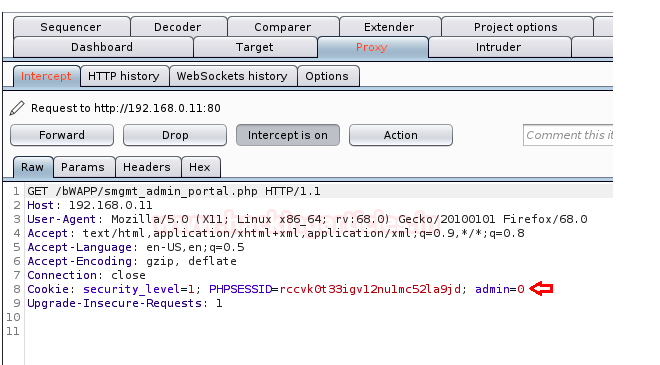Click the security_level cookie name
Viewport: 660px width, 365px height.
(131, 289)
